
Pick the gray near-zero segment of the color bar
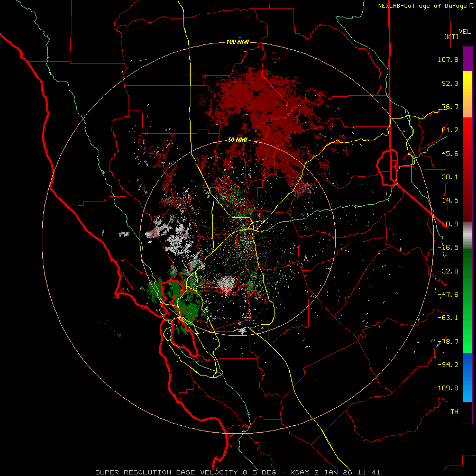click(467, 235)
